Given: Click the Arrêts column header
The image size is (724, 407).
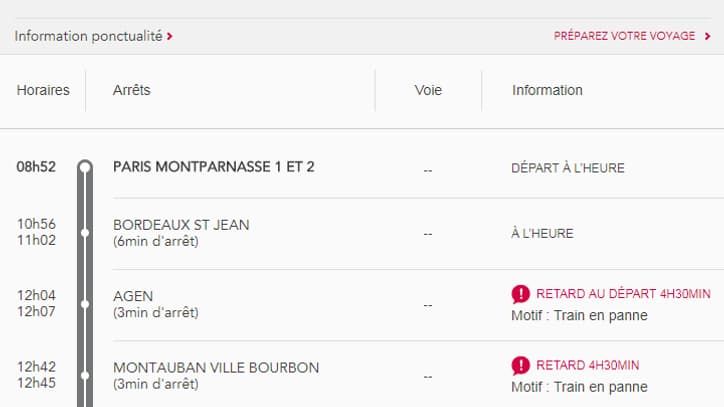Looking at the screenshot, I should pos(132,90).
